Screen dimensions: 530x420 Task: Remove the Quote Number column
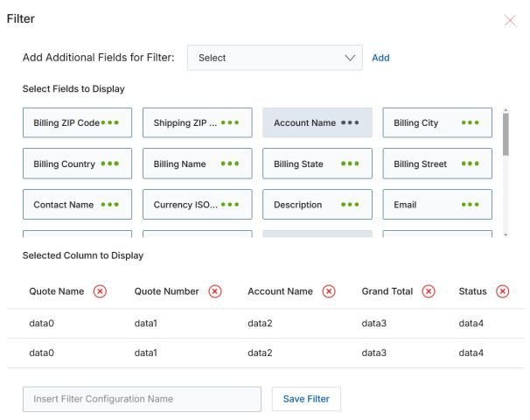click(215, 291)
